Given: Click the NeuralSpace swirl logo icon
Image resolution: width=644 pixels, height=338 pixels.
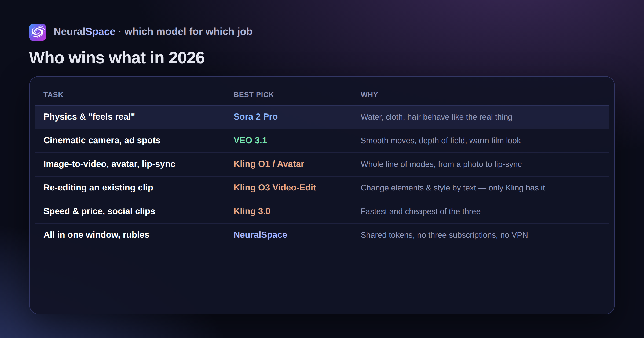Looking at the screenshot, I should coord(38,32).
